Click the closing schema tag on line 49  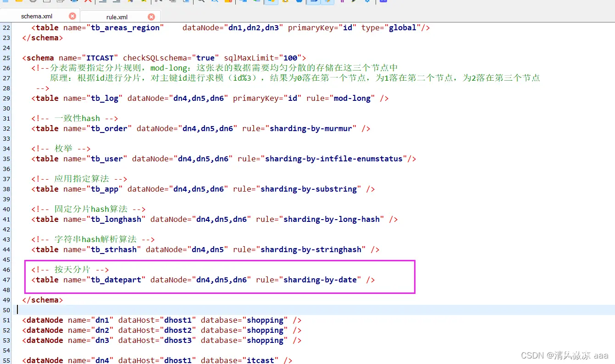click(43, 300)
